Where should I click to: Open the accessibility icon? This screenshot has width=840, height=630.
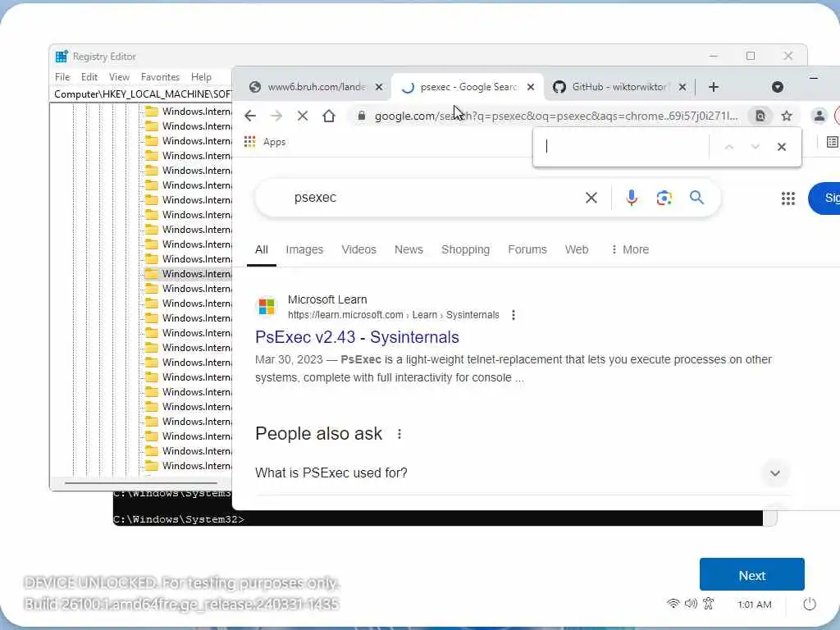(x=709, y=604)
